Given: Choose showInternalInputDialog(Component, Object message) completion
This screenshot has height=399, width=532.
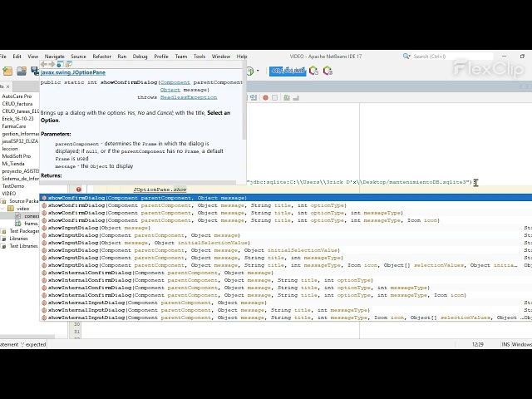Looking at the screenshot, I should 286,303.
